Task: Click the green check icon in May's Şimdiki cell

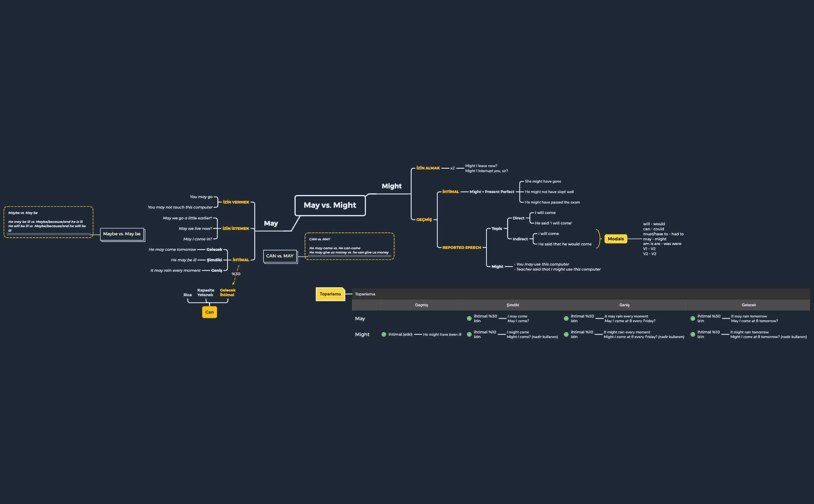Action: pos(469,318)
